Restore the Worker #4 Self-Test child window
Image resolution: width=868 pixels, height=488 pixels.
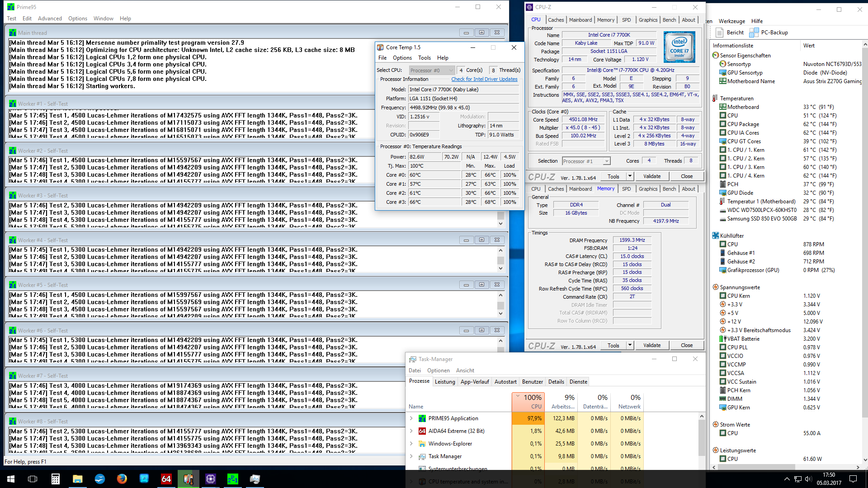coord(481,240)
